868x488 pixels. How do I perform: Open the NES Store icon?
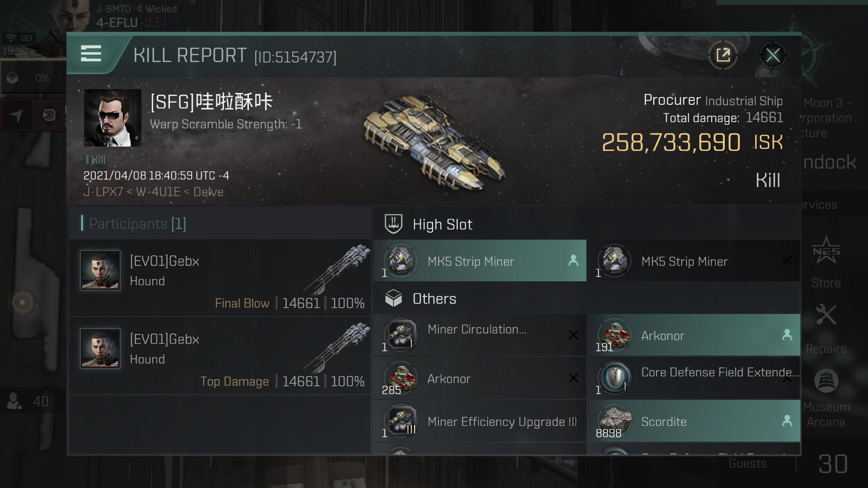point(826,251)
